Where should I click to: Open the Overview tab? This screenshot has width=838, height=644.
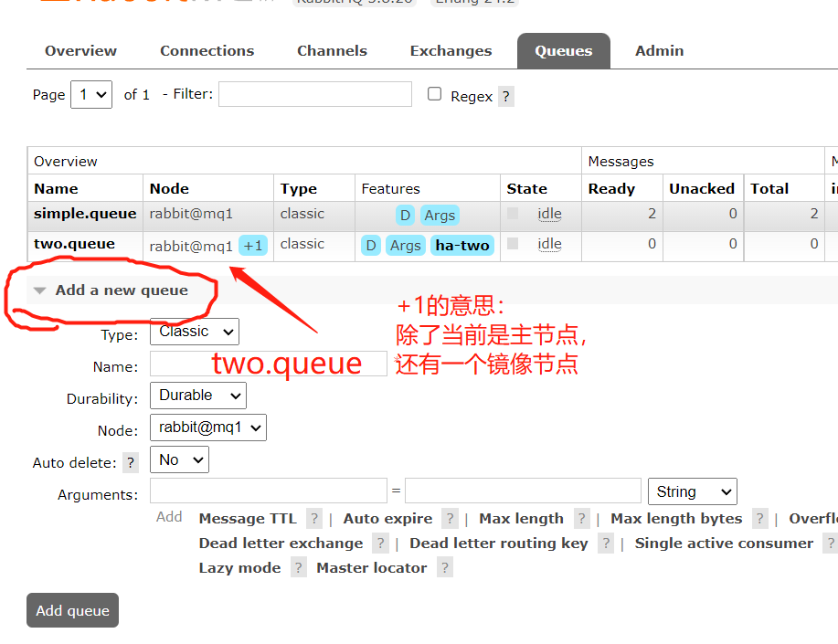tap(80, 51)
